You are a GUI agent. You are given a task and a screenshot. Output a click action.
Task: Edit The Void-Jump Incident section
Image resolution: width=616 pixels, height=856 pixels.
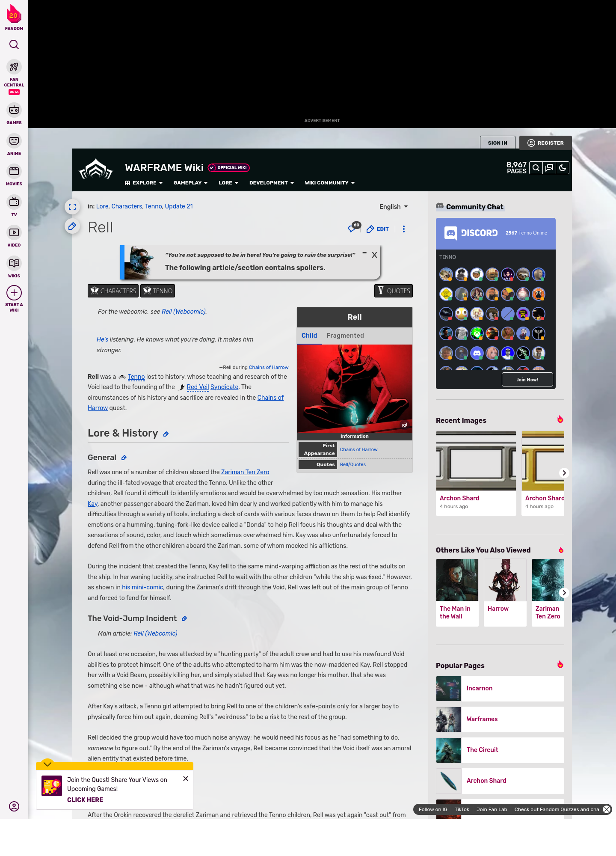click(184, 619)
